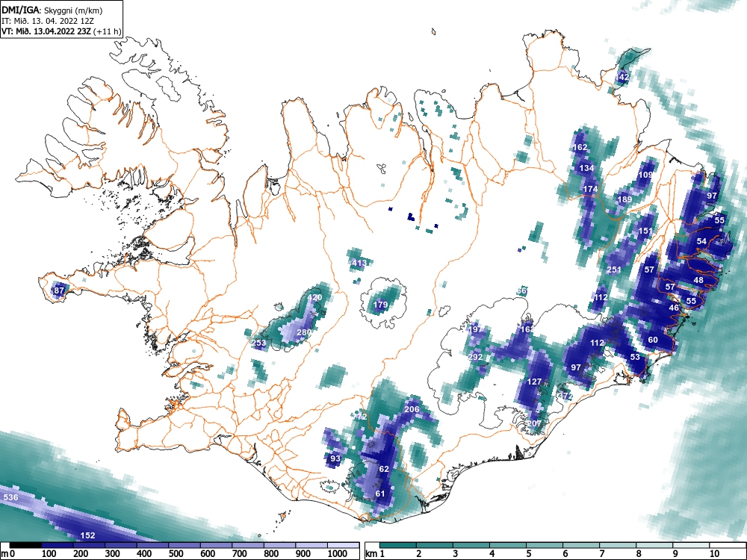Click the black swatch at the m 0 end of the legend
This screenshot has width=747, height=560.
(25, 545)
